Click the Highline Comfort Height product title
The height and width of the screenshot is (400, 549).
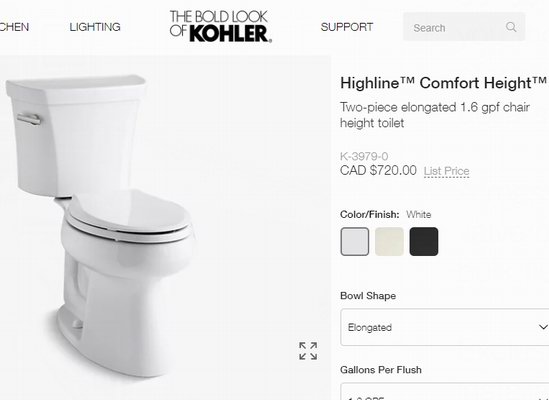coord(443,83)
